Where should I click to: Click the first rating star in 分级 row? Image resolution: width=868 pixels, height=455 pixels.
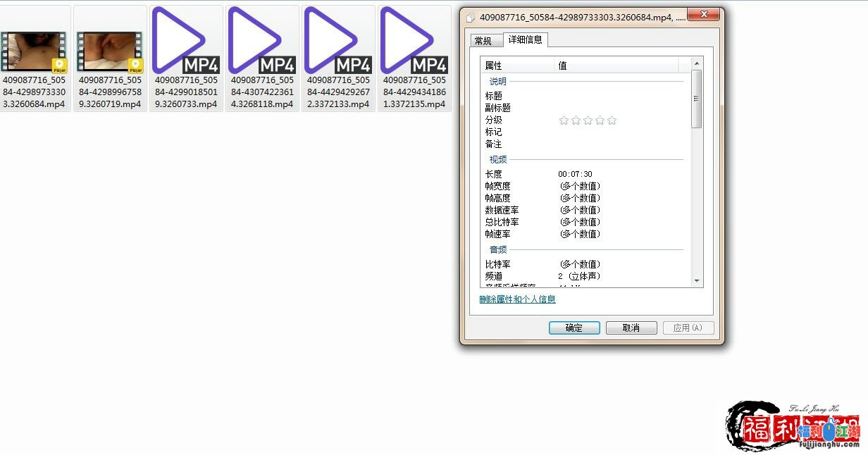(564, 120)
